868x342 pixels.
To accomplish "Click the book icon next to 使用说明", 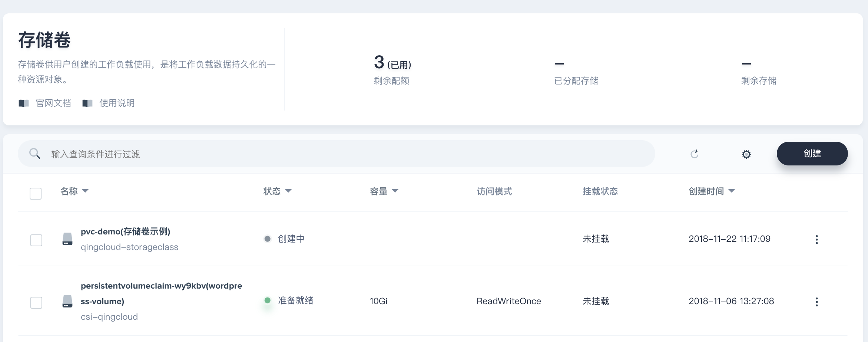I will 87,103.
